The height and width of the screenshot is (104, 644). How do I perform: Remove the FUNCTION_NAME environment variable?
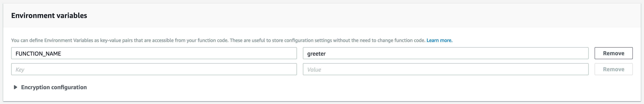[x=613, y=53]
